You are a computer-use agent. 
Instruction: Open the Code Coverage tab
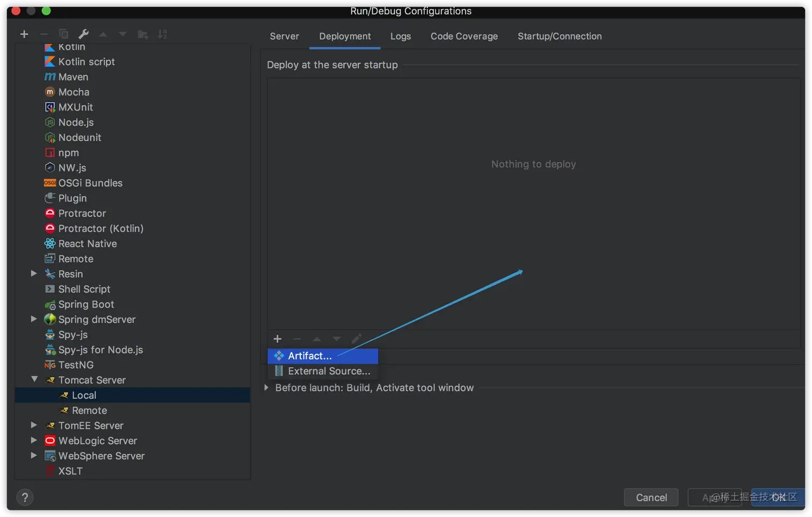click(464, 36)
